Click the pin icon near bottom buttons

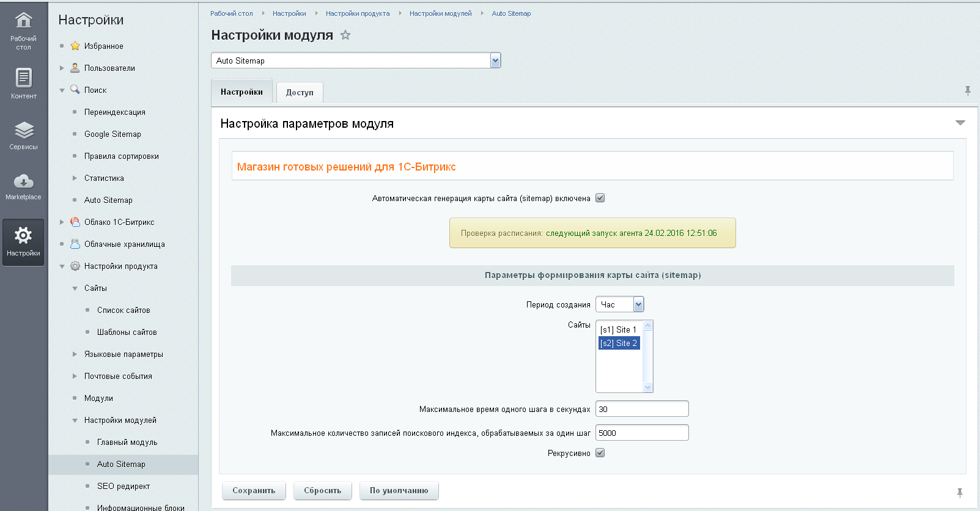[x=960, y=493]
